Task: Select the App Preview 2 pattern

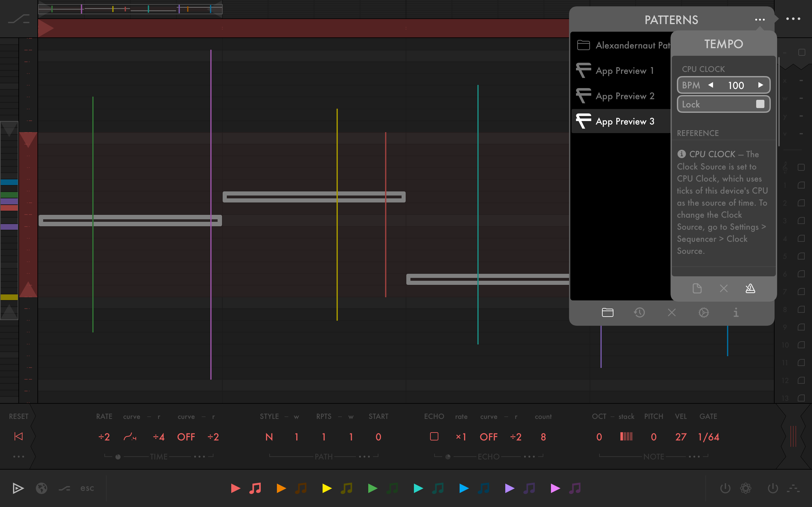Action: [x=624, y=96]
